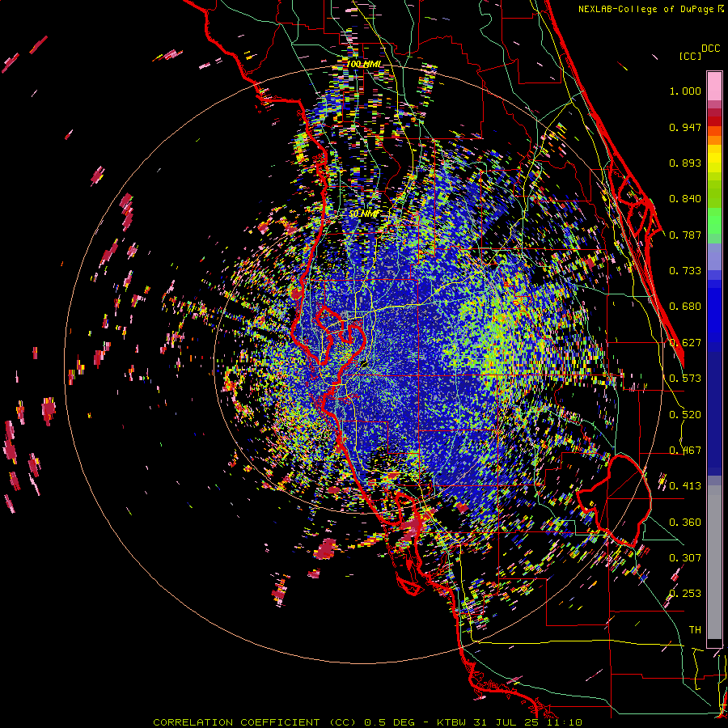This screenshot has height=728, width=728.
Task: Select the 0.520 scale value
Action: (x=685, y=415)
